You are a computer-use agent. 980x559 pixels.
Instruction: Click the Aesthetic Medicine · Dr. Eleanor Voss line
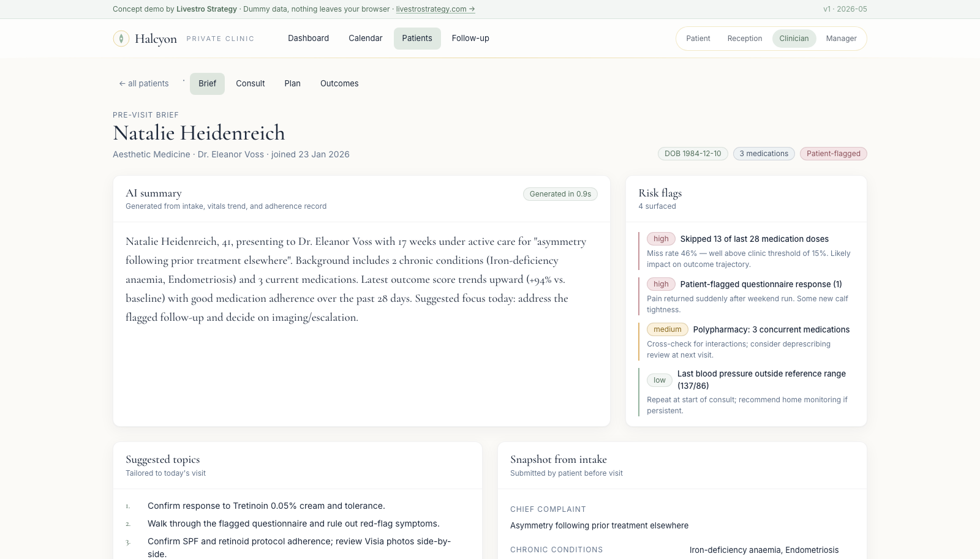tap(231, 154)
